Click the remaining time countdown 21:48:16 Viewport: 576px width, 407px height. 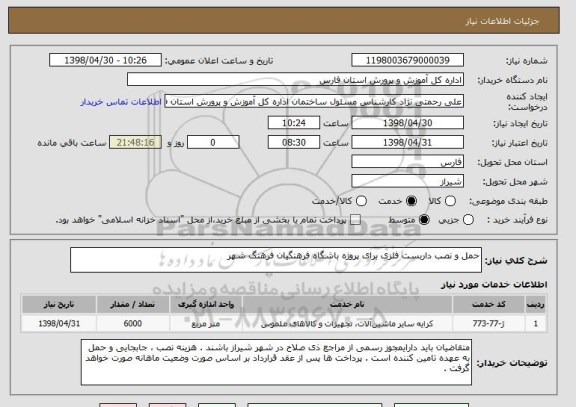point(136,142)
